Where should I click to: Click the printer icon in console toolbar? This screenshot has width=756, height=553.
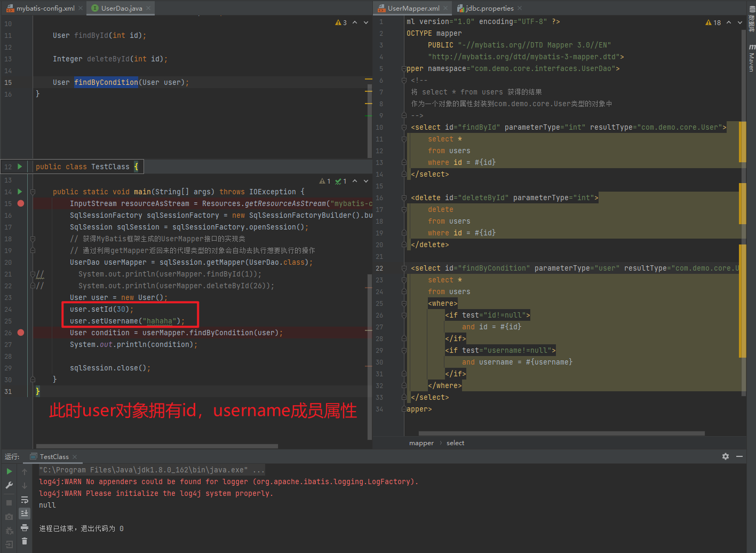coord(25,527)
